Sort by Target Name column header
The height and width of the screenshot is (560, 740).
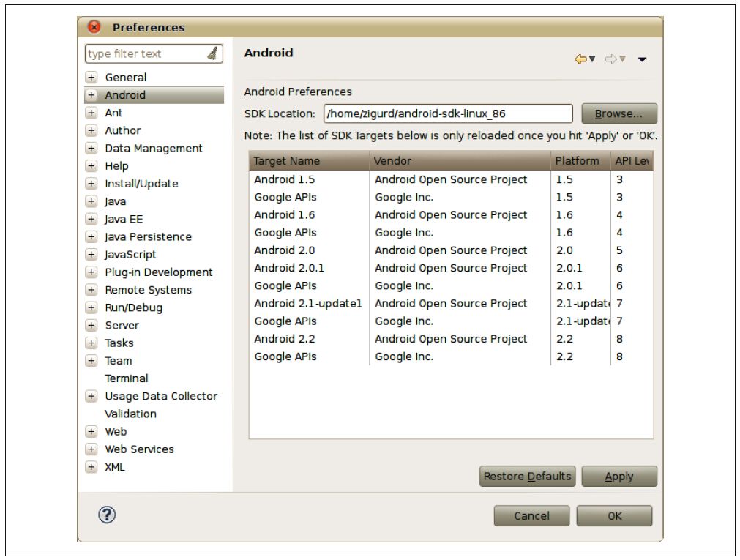pos(309,160)
